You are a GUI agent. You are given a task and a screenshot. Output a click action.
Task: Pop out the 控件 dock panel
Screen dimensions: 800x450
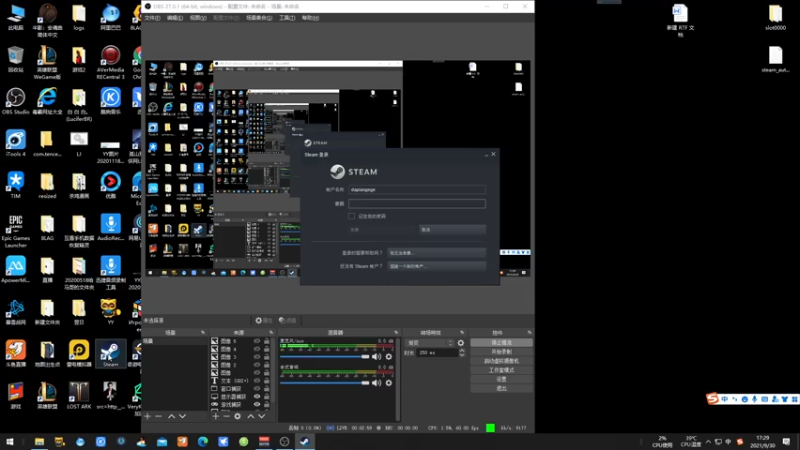[529, 333]
